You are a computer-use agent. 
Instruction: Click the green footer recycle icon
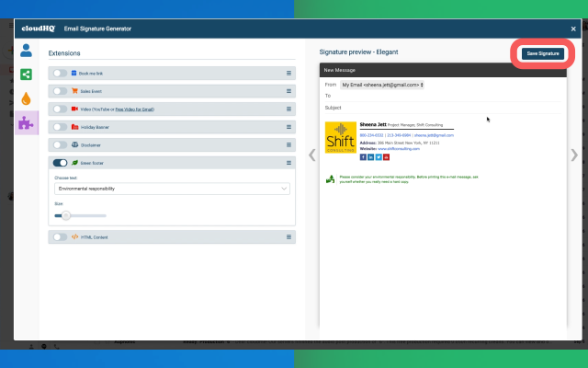point(330,179)
